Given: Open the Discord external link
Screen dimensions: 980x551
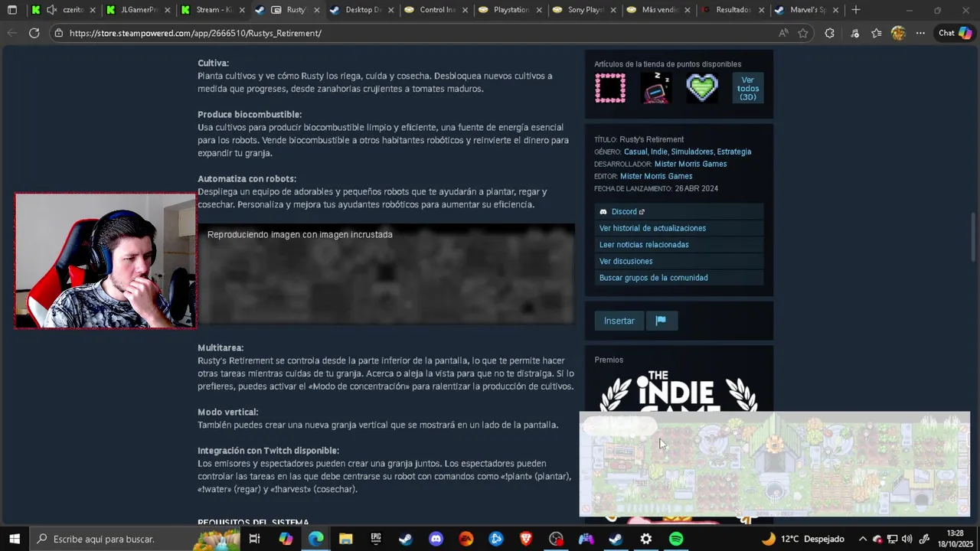Looking at the screenshot, I should pyautogui.click(x=679, y=211).
